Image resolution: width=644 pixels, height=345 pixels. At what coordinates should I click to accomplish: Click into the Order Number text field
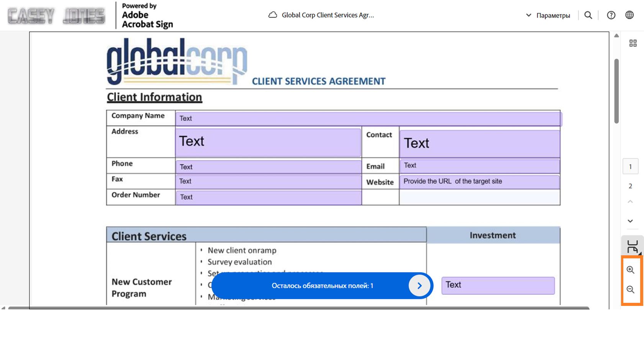(x=268, y=197)
